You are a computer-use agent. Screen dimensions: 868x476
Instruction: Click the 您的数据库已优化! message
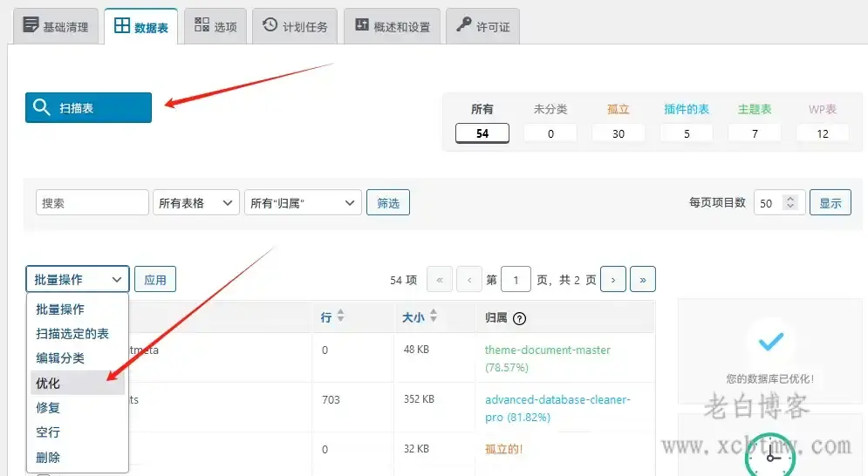[770, 379]
